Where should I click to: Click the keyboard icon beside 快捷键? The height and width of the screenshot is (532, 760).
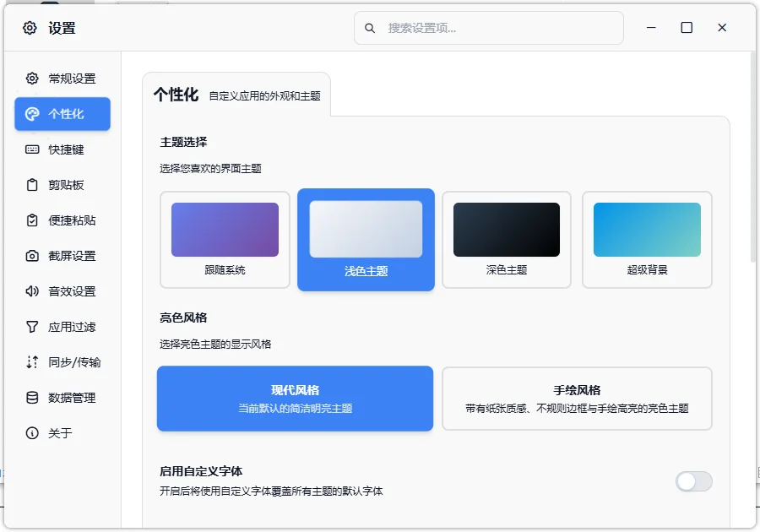pyautogui.click(x=32, y=149)
